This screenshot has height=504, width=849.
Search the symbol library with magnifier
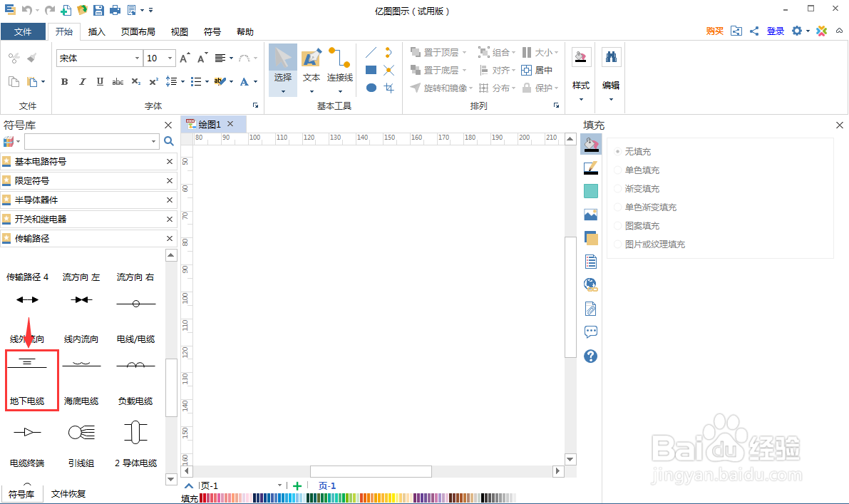click(x=169, y=141)
